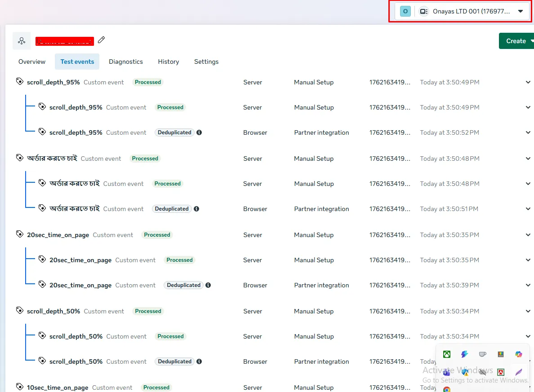Viewport: 534px width, 392px height.
Task: Click info icon beside Deduplicated scroll_depth_50%
Action: pyautogui.click(x=199, y=361)
